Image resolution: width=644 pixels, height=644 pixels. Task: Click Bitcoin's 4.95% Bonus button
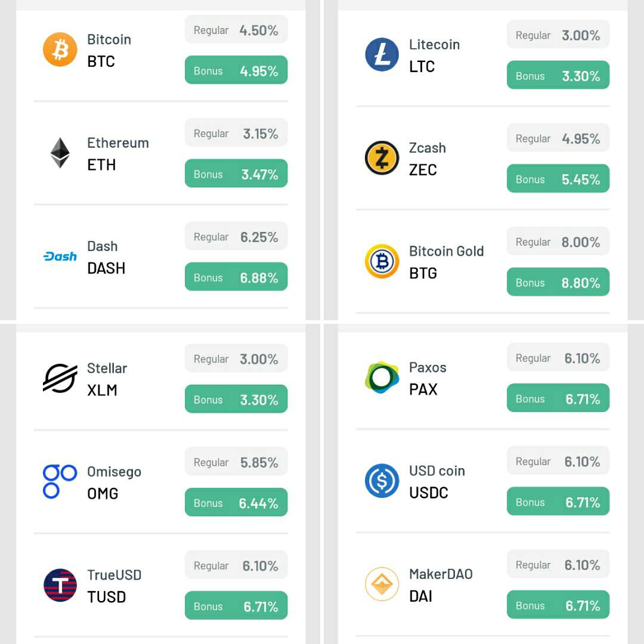236,70
